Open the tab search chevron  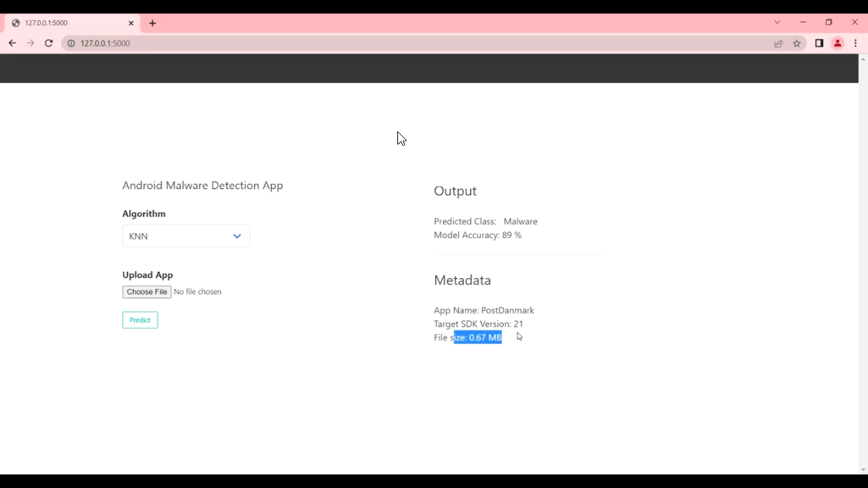pos(778,22)
